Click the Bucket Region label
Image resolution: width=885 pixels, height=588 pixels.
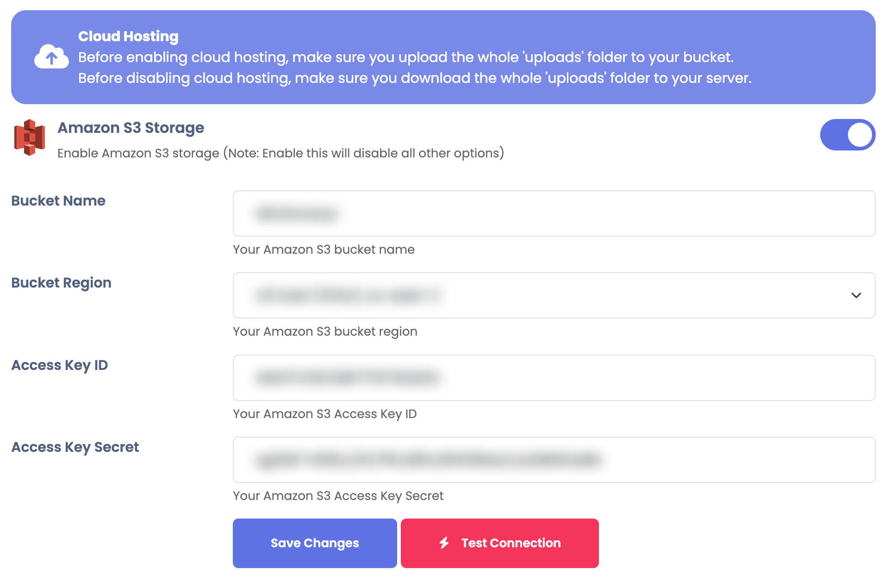coord(61,283)
